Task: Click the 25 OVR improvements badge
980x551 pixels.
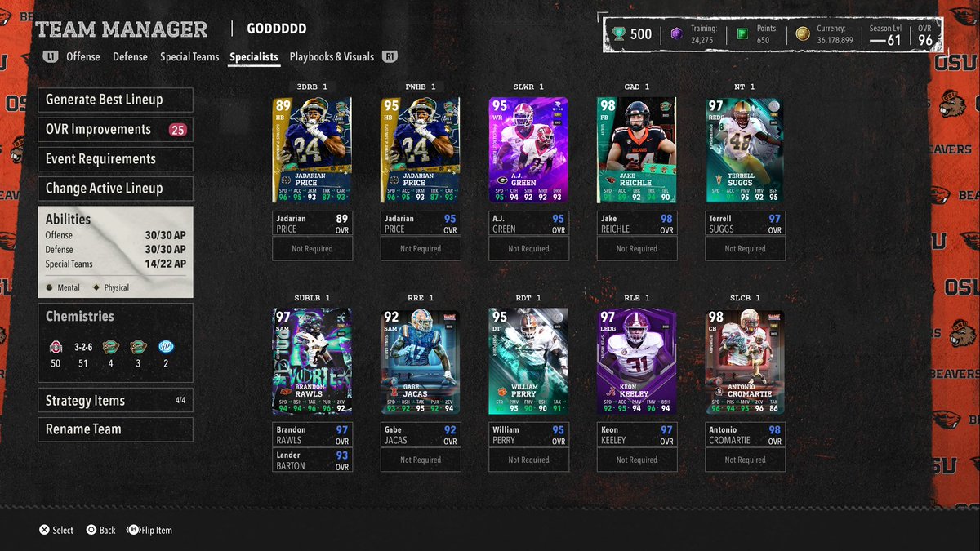Action: [x=177, y=129]
